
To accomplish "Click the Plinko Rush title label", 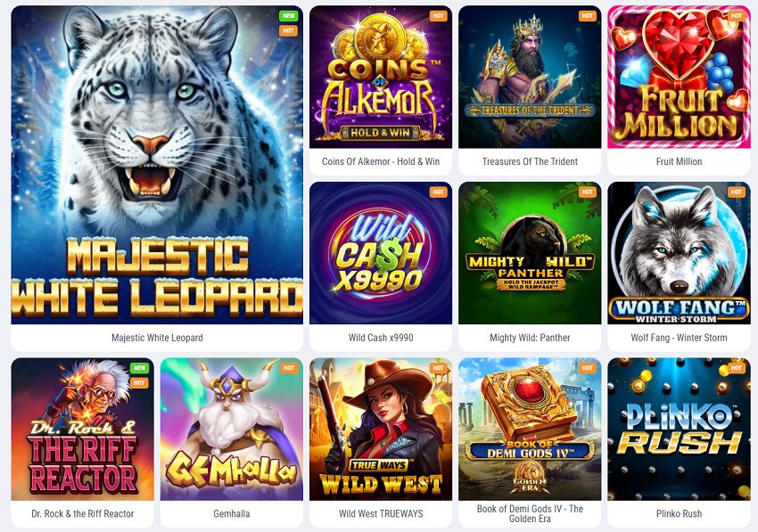I will pyautogui.click(x=679, y=513).
